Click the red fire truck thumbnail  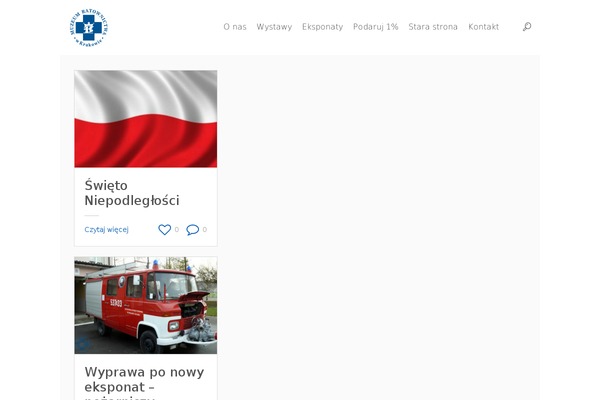(145, 305)
